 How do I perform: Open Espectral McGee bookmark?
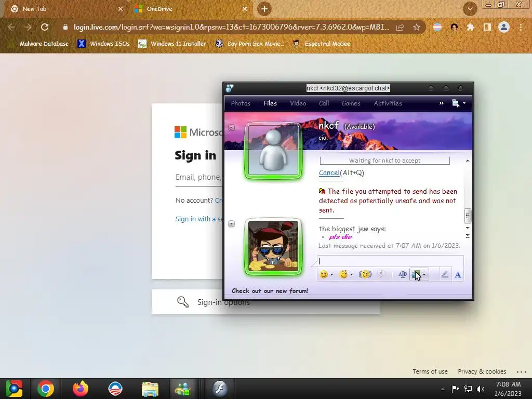[x=321, y=44]
